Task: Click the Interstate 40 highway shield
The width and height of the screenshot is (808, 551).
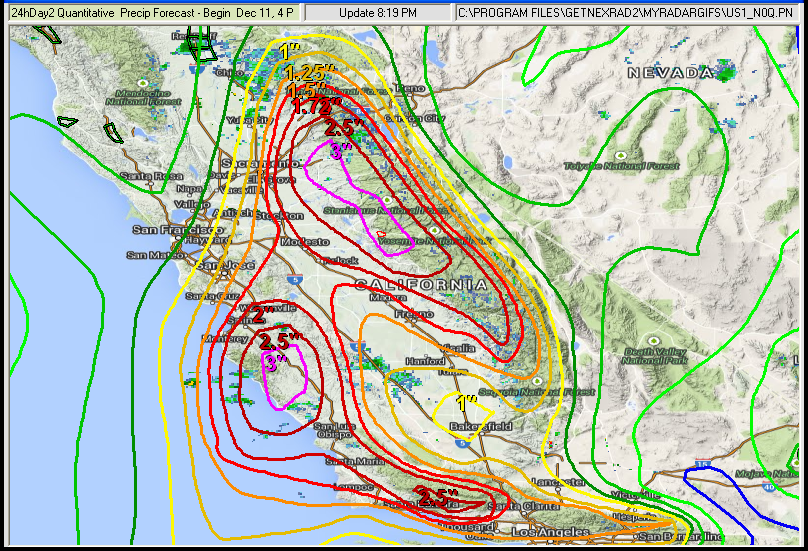Action: (768, 487)
